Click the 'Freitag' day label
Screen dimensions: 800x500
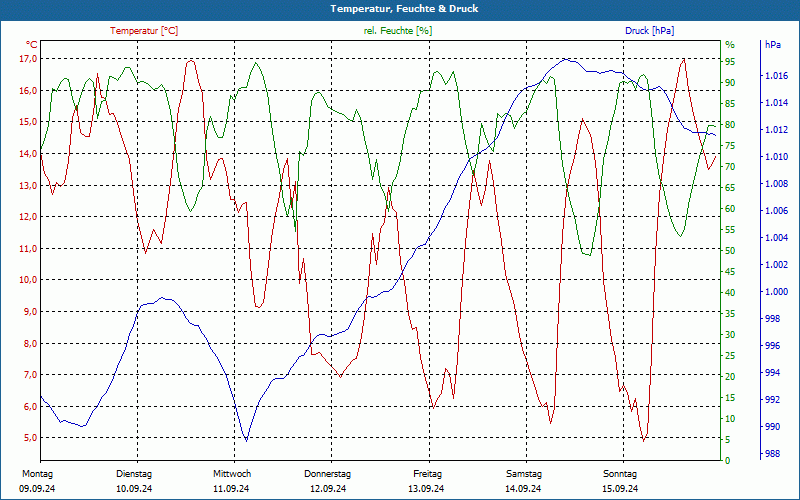[428, 474]
